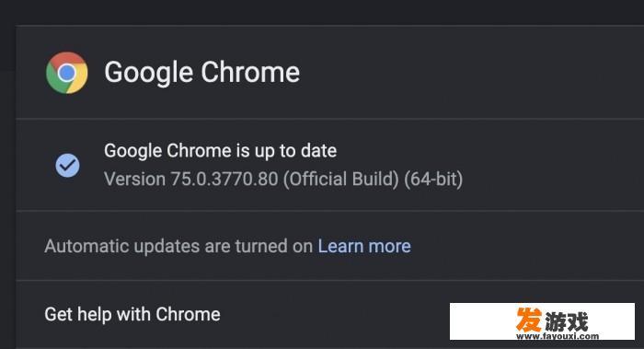Click the blue update checkmark icon
This screenshot has height=349, width=644.
coord(67,165)
